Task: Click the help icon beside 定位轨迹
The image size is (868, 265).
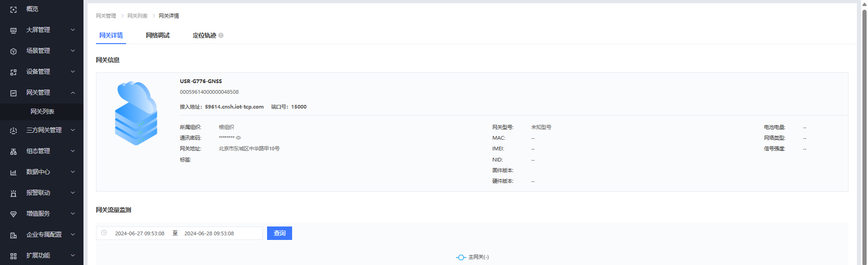Action: tap(221, 35)
